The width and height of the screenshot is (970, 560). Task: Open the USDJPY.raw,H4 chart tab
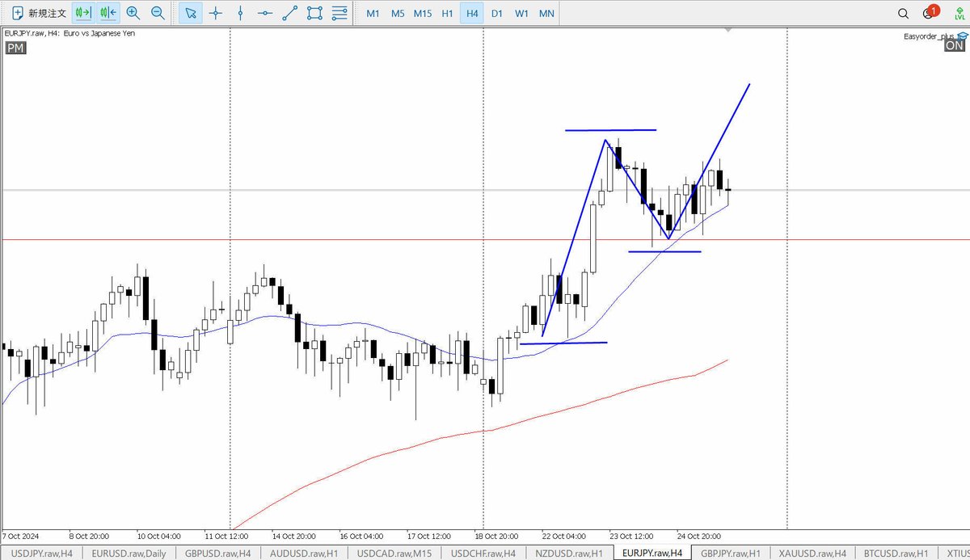40,554
